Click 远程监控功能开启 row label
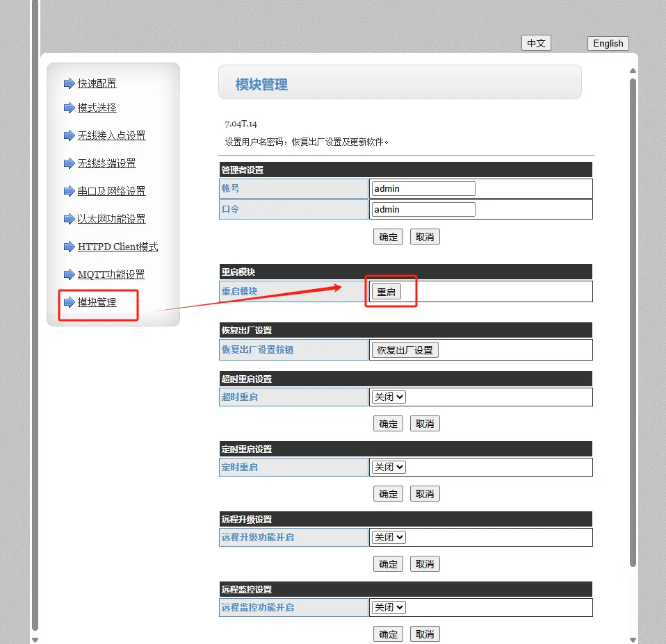 [257, 607]
